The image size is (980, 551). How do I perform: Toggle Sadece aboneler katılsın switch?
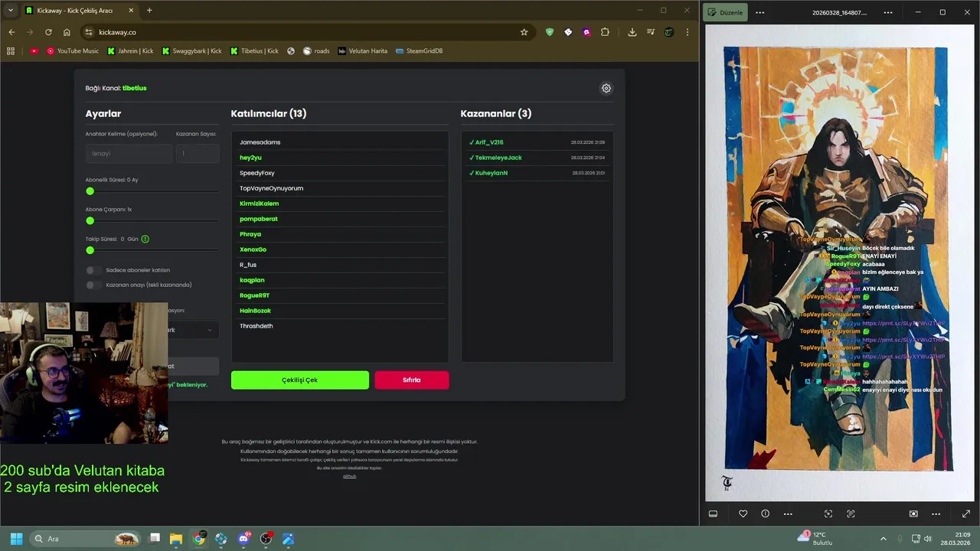(93, 270)
